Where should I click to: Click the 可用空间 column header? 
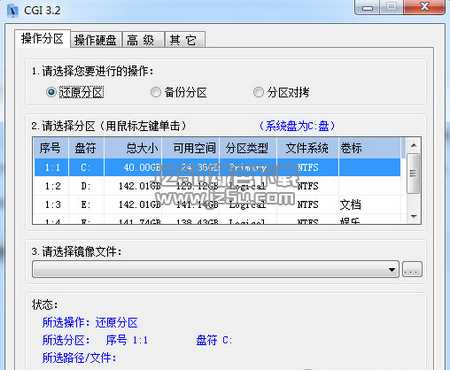[x=190, y=148]
